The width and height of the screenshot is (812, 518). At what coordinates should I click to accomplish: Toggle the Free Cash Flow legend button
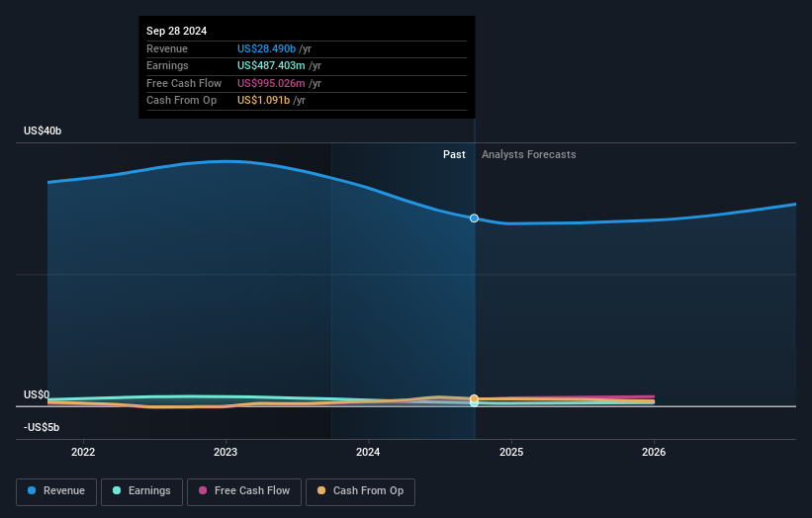(244, 491)
